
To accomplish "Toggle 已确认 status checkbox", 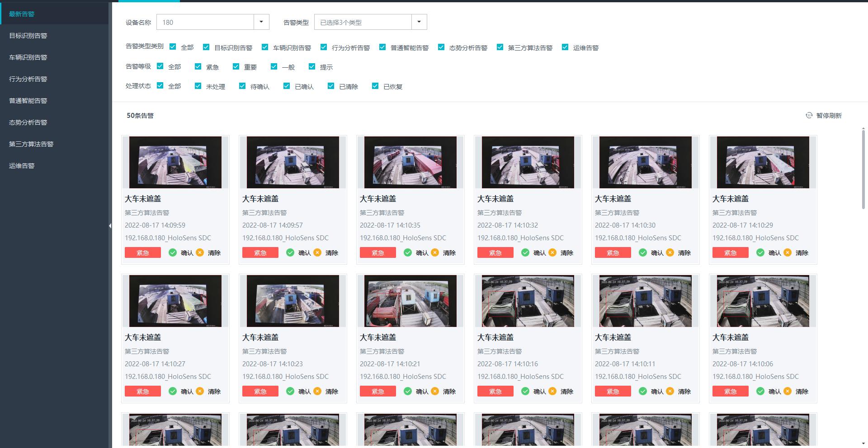I will coord(287,86).
